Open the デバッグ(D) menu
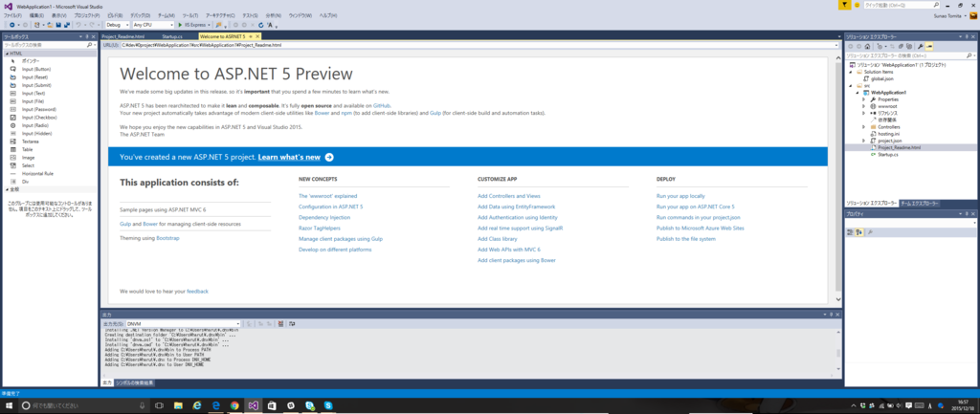The image size is (980, 414). point(140,14)
